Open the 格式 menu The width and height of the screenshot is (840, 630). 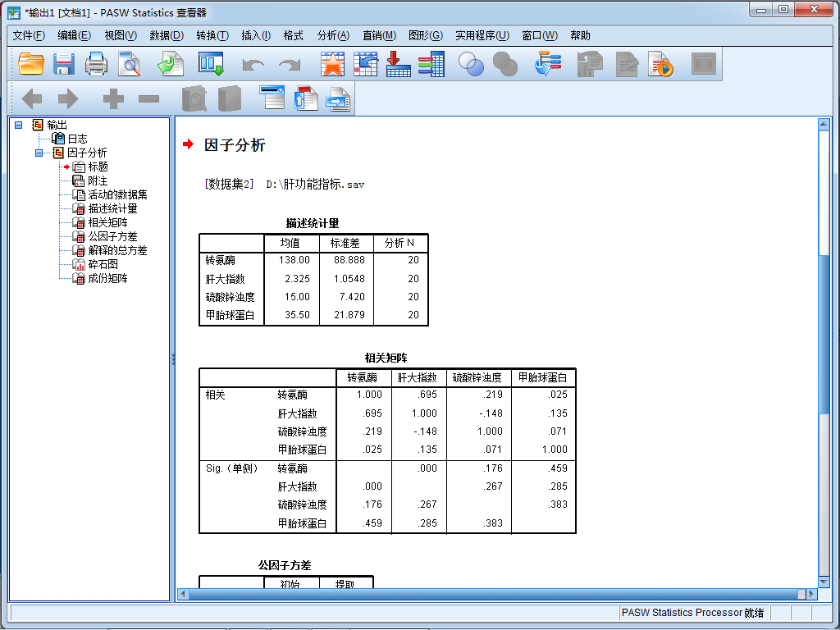(x=293, y=35)
